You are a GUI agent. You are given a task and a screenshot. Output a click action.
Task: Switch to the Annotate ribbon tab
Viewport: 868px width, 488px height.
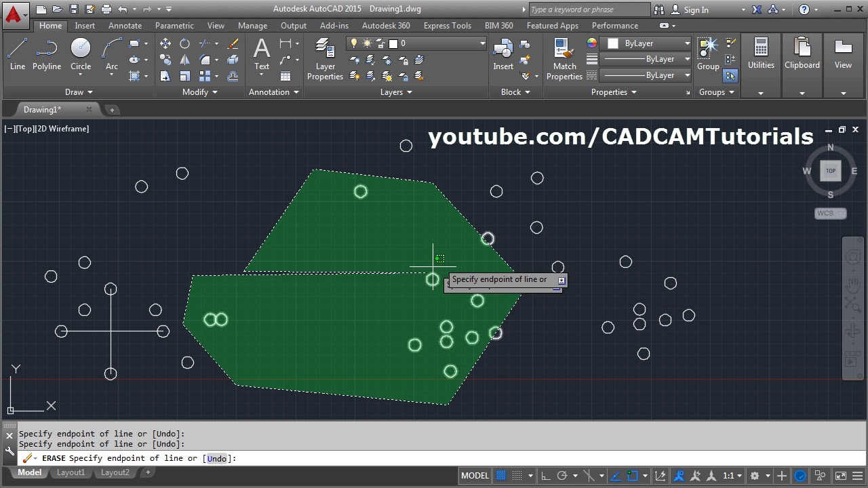(125, 26)
